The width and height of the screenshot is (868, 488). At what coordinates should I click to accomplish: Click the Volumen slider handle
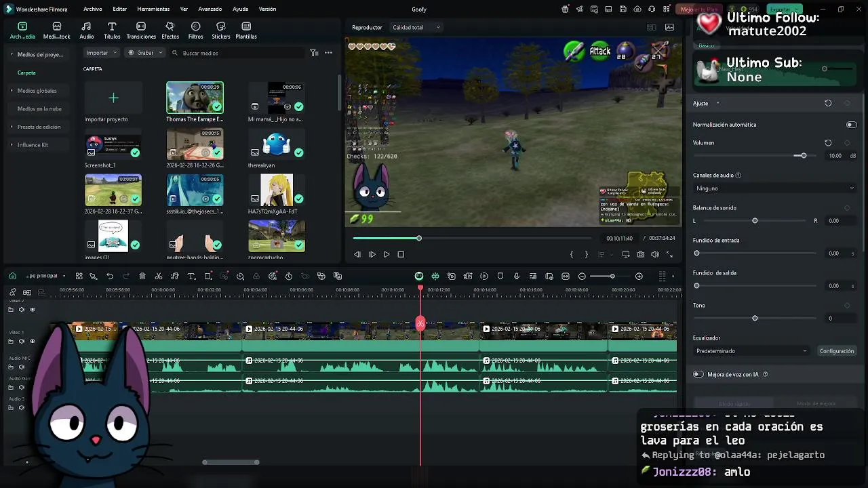[x=804, y=156]
